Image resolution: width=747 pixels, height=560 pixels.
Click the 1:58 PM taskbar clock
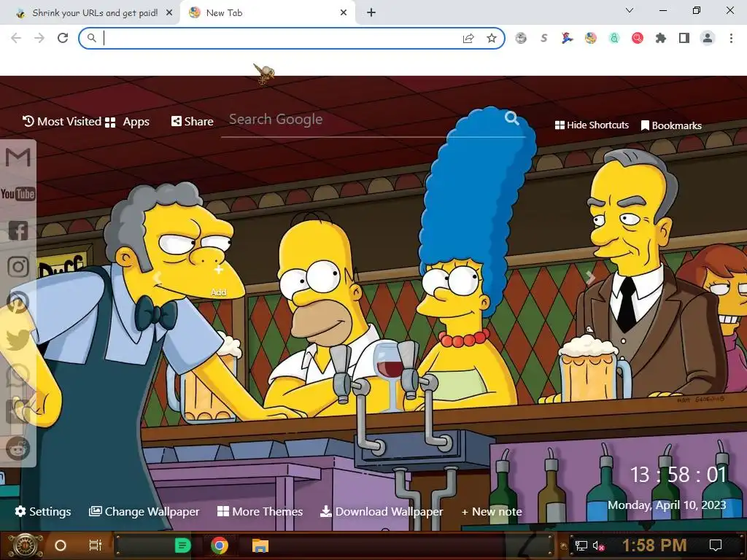(654, 545)
